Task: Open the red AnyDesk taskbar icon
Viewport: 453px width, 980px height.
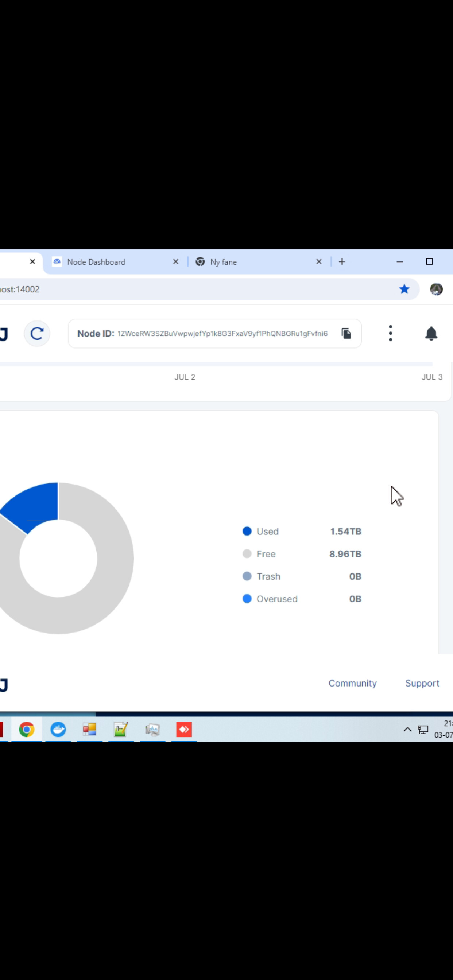Action: 184,729
